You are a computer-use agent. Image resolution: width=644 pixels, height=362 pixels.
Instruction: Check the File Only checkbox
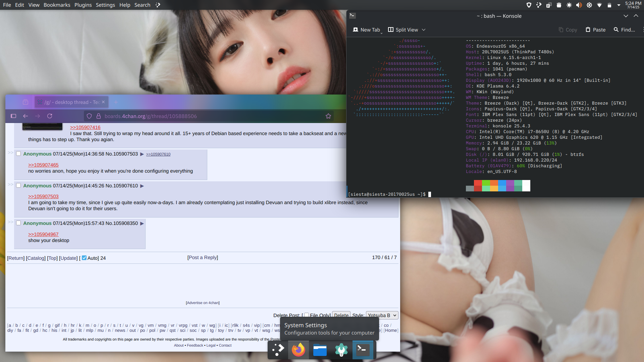click(x=306, y=315)
